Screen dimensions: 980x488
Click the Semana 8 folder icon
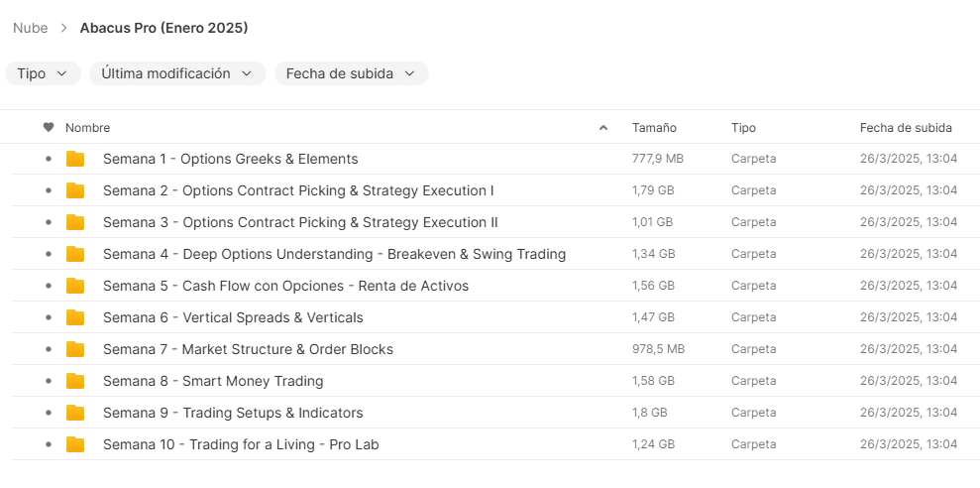pos(75,381)
